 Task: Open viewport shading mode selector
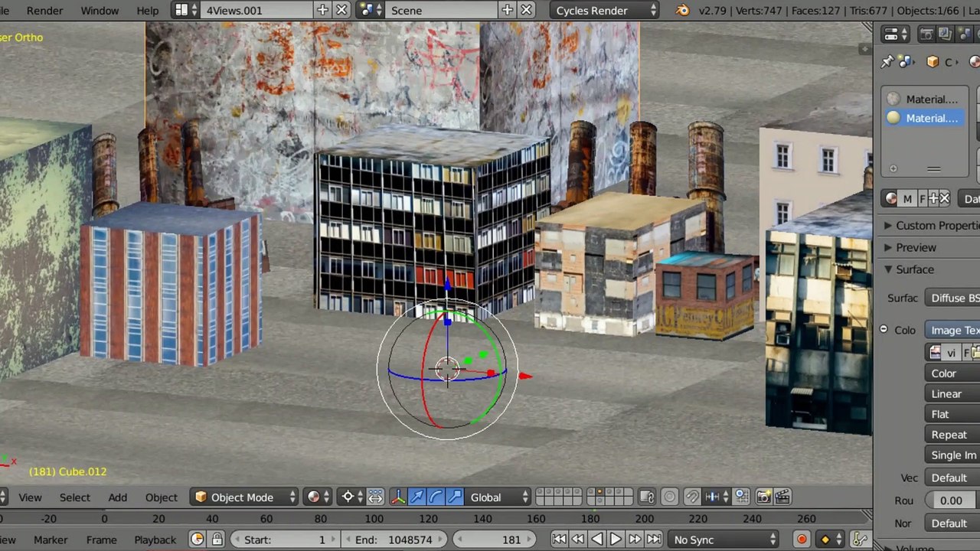pos(318,497)
